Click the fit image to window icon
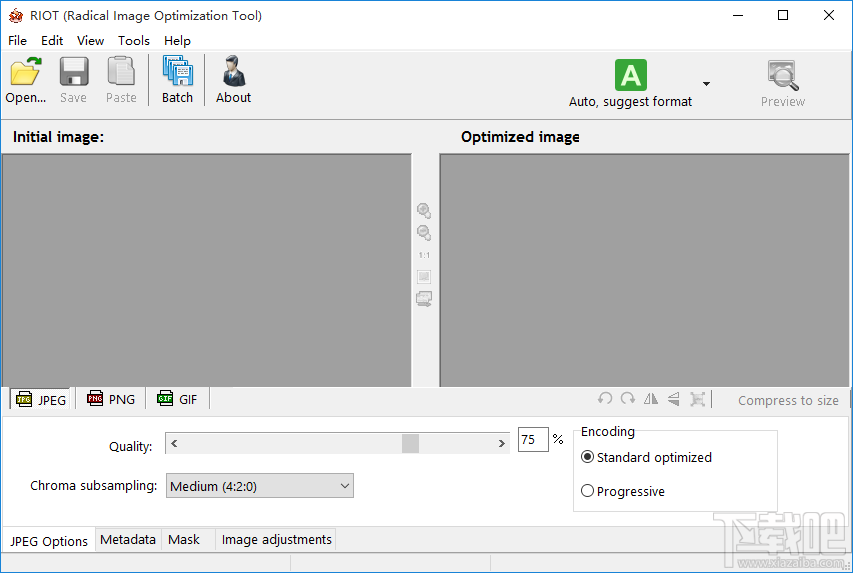The width and height of the screenshot is (853, 573). (424, 276)
